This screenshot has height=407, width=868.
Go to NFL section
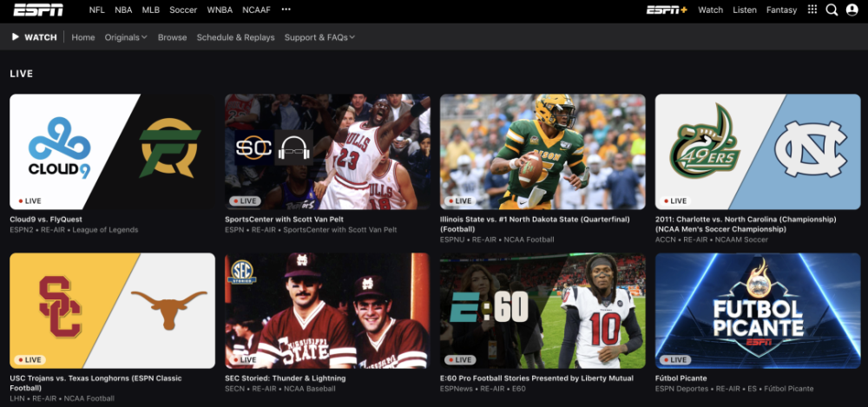(x=97, y=10)
